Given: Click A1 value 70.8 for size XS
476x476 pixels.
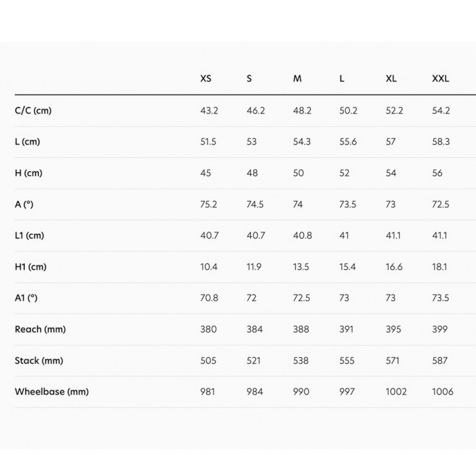Looking at the screenshot, I should tap(209, 298).
